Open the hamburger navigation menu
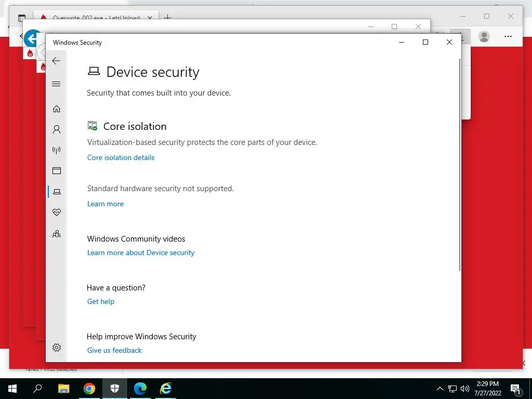 56,84
